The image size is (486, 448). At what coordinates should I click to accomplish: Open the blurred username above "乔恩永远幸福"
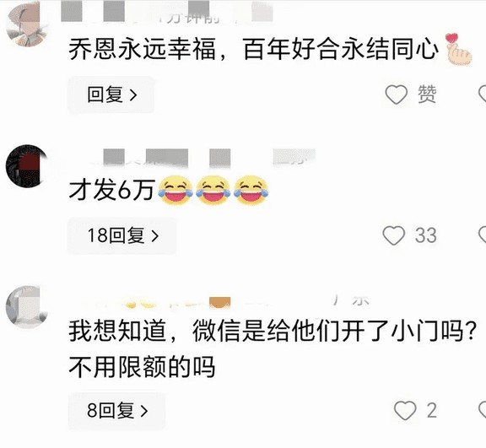pyautogui.click(x=167, y=13)
